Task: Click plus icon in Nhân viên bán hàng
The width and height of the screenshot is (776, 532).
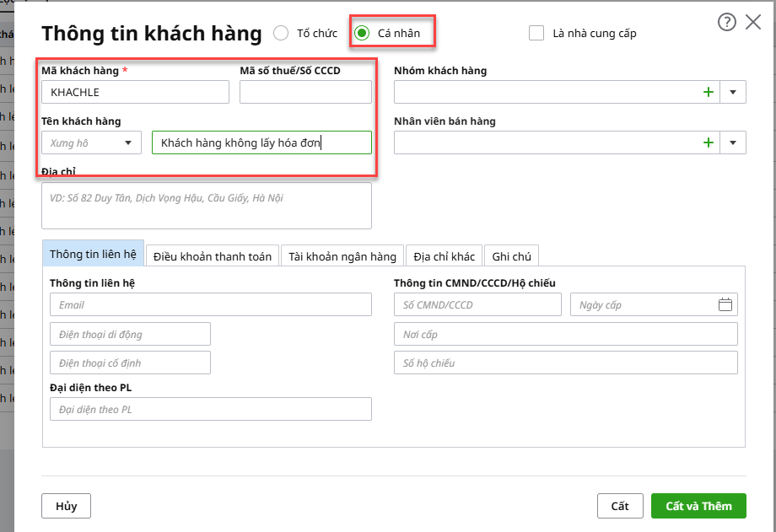Action: tap(709, 142)
